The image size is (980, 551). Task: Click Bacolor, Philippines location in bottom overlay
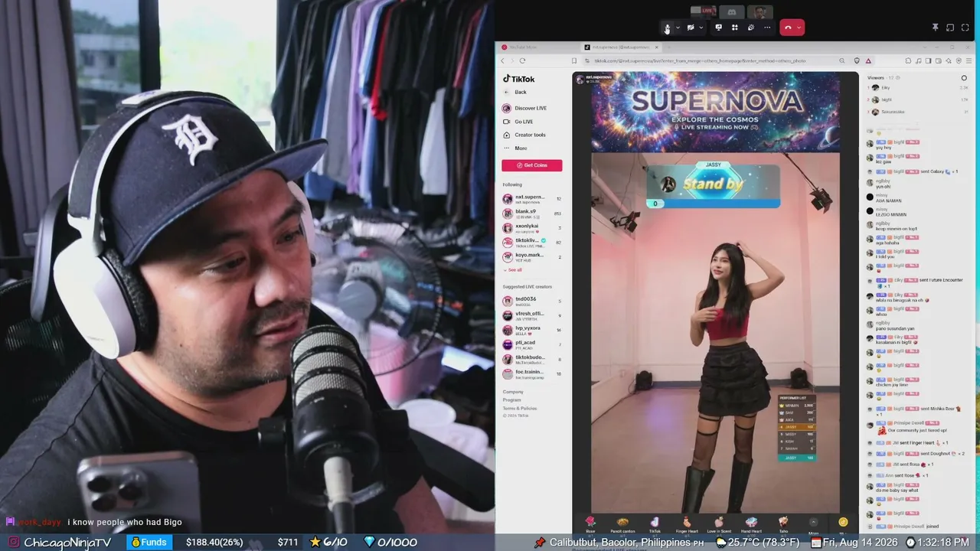[619, 542]
